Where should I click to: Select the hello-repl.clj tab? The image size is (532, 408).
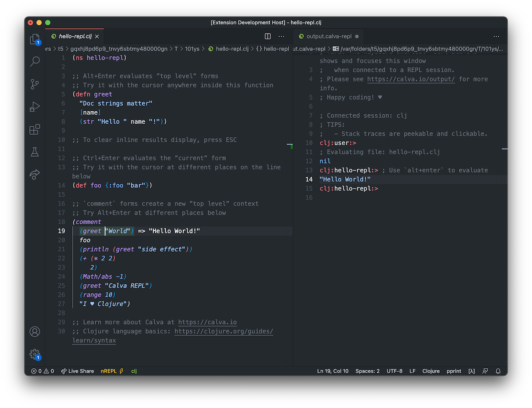[74, 36]
